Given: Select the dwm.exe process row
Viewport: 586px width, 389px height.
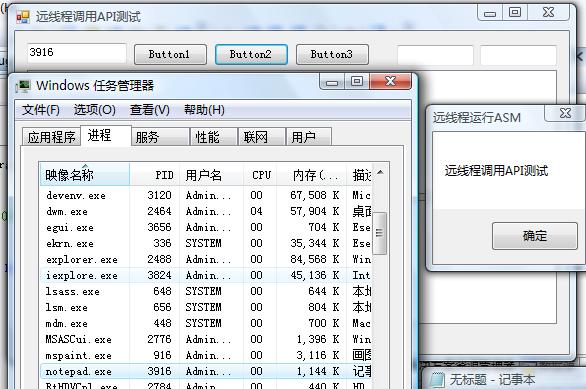Looking at the screenshot, I should click(x=206, y=211).
